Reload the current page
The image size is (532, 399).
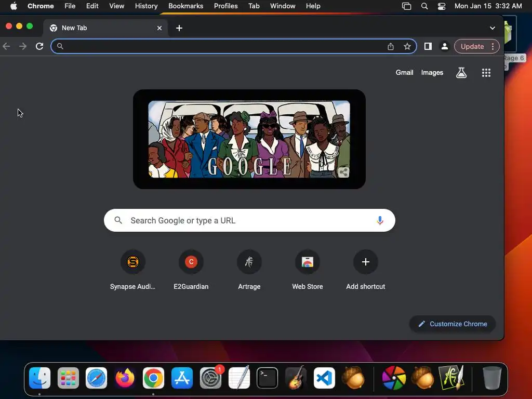pos(39,46)
